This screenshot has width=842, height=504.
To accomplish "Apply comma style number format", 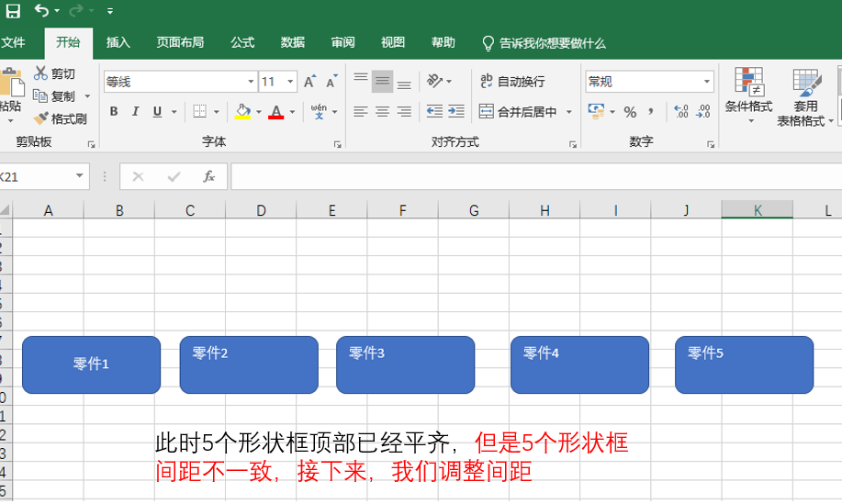I will coord(651,112).
